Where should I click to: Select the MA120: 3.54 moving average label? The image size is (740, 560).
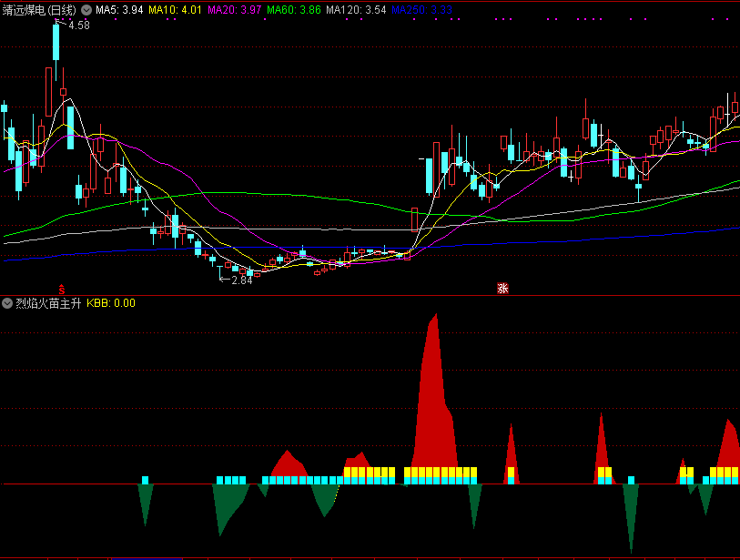pyautogui.click(x=356, y=10)
